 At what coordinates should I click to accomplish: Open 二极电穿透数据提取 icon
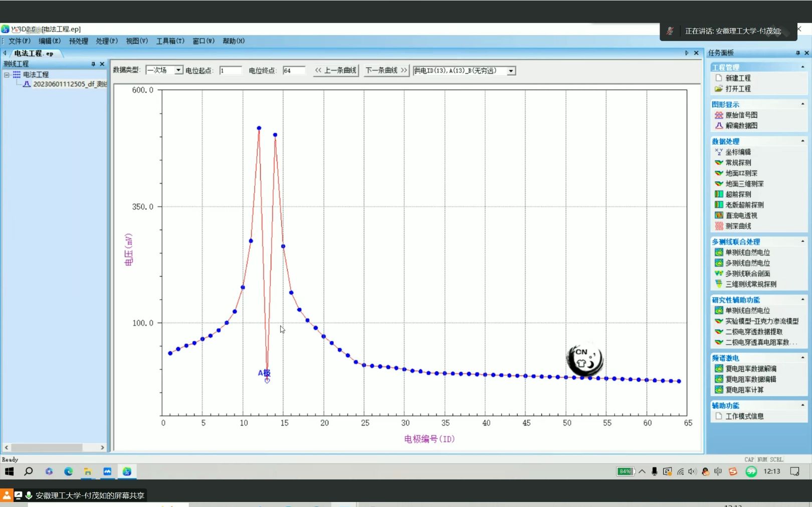point(719,332)
